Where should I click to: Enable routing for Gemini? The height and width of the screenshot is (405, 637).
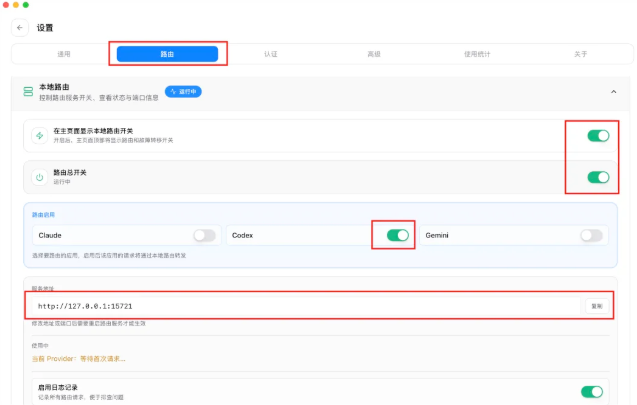(x=592, y=235)
